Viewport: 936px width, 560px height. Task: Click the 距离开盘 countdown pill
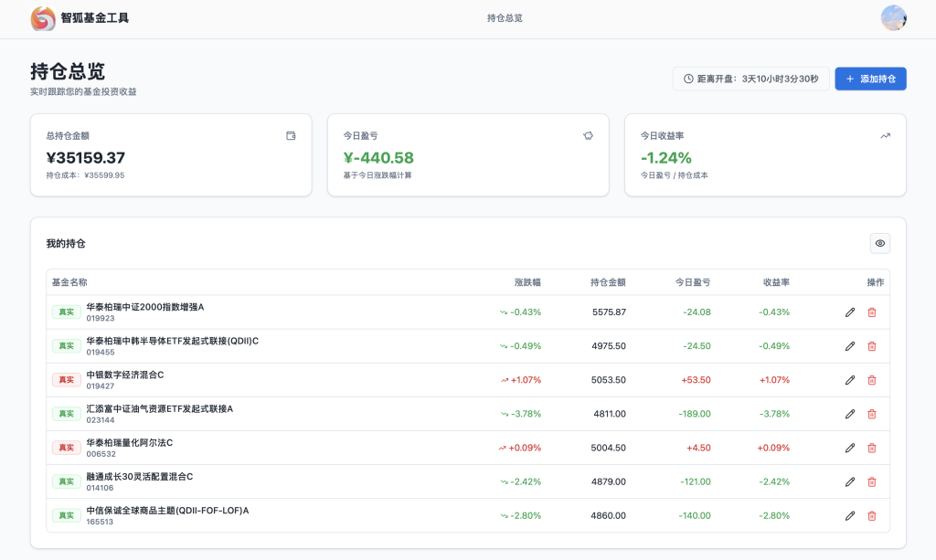[x=750, y=79]
